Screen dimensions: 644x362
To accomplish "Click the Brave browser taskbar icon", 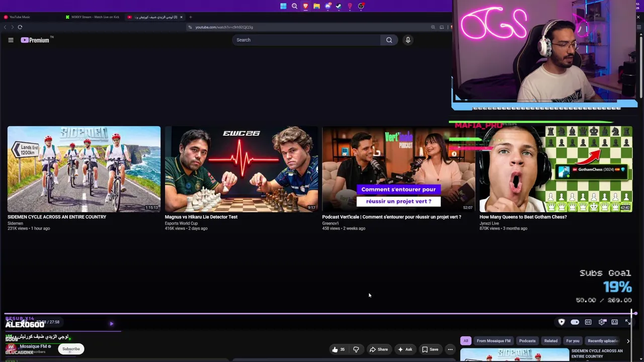I will 305,6.
